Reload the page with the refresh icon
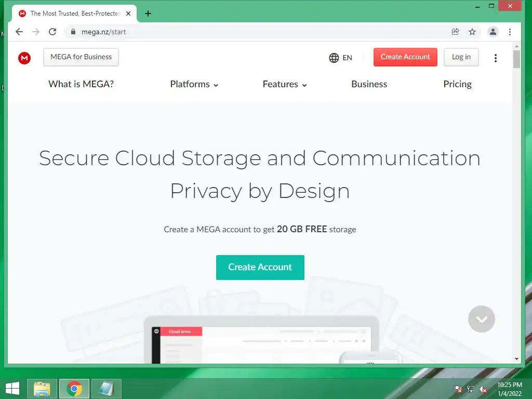 pyautogui.click(x=52, y=32)
